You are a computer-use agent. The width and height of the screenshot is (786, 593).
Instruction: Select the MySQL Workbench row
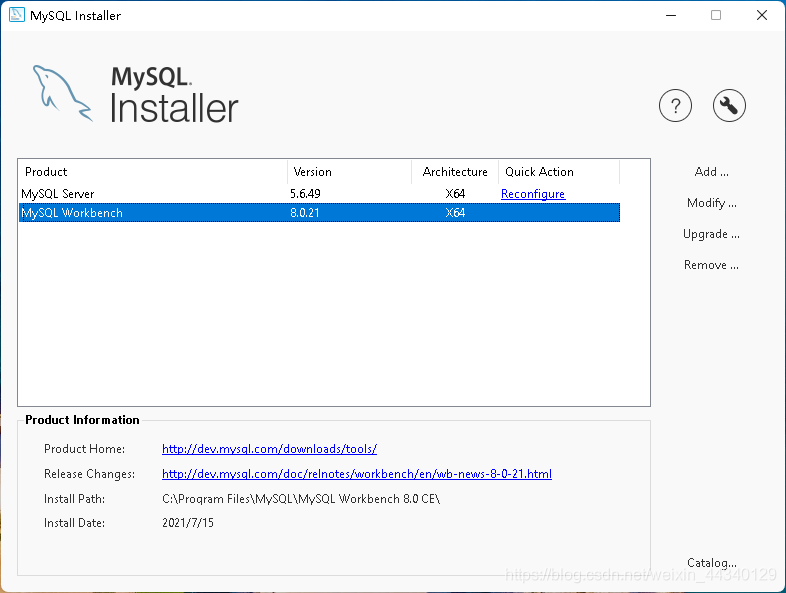point(319,213)
